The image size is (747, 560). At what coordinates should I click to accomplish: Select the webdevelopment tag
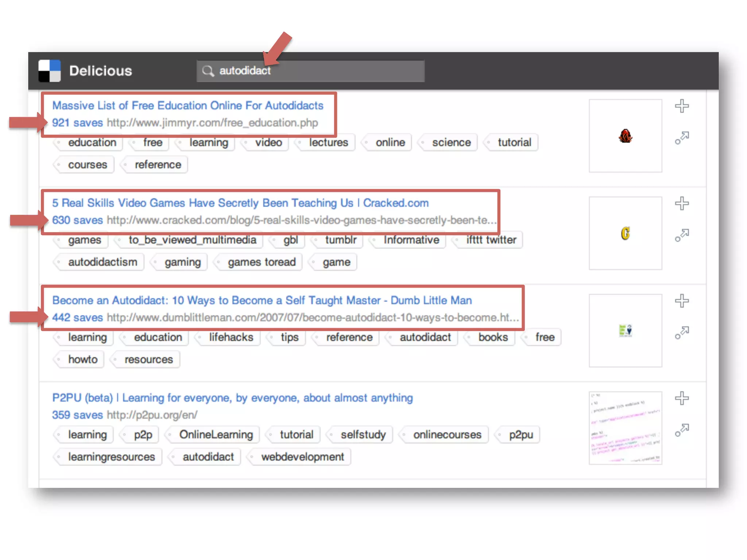(x=302, y=457)
